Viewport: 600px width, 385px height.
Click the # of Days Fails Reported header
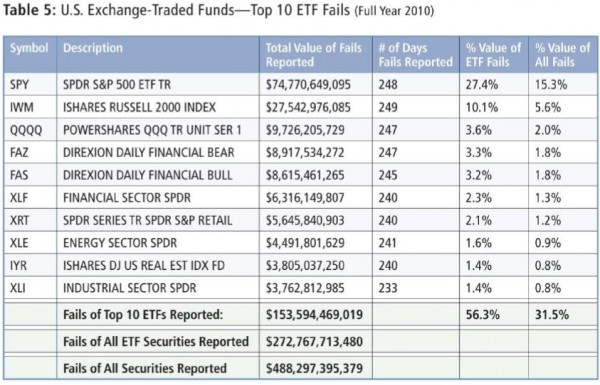click(416, 55)
